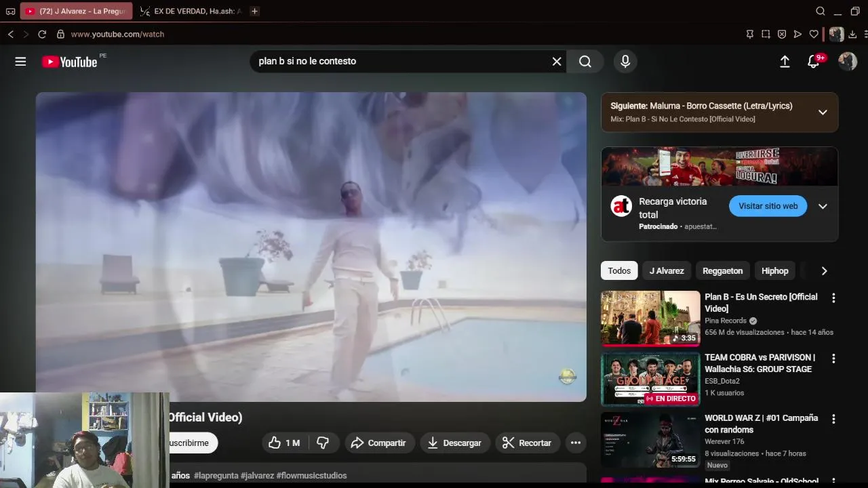Open the browser workspaces icon left of tabs

(x=10, y=11)
